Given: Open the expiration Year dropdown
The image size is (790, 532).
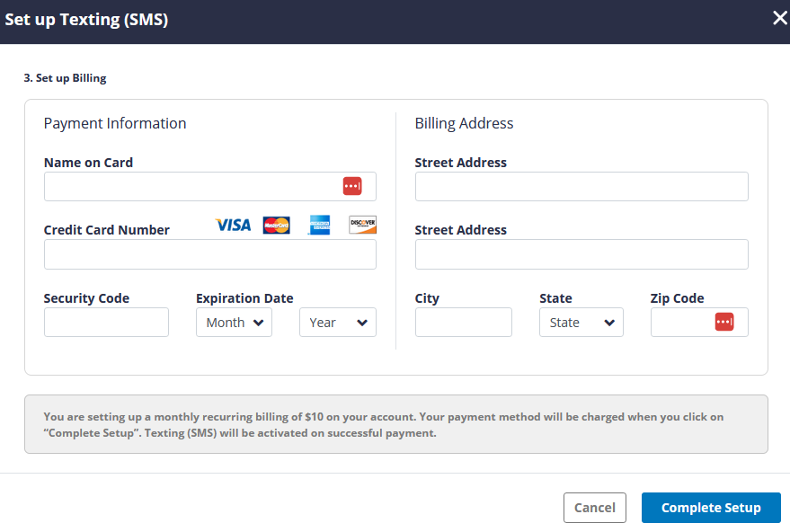Looking at the screenshot, I should coord(337,323).
